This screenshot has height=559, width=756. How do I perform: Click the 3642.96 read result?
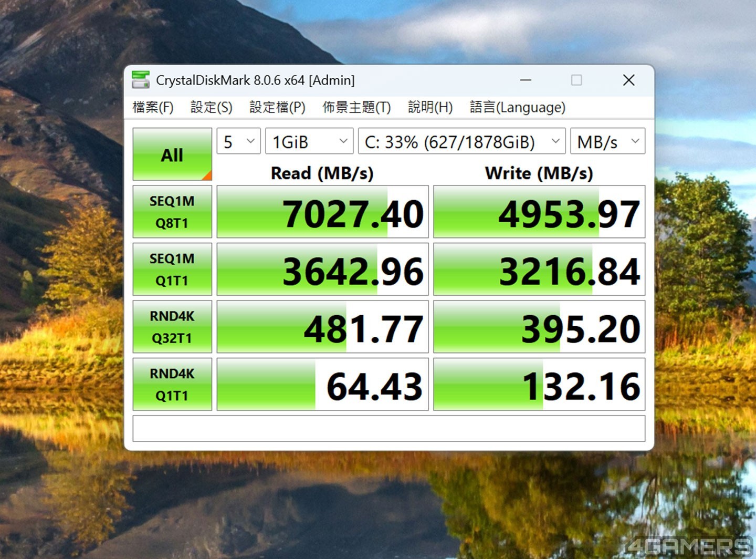click(323, 269)
